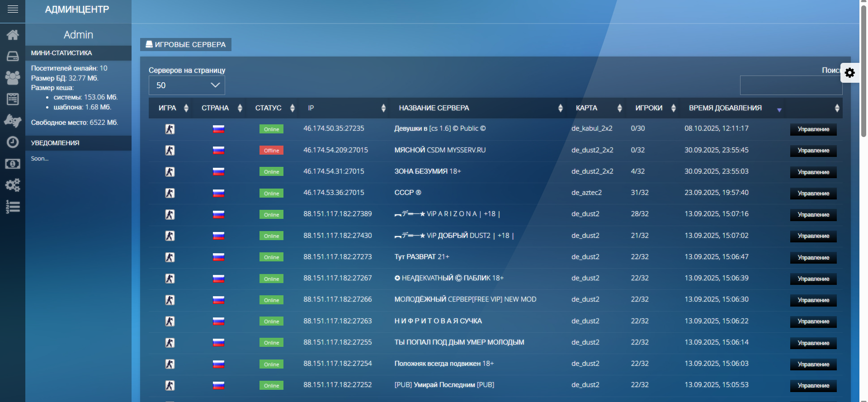Click Управление for ЗОНА БЕЗУМИЯ 18+ server
Image resolution: width=868 pixels, height=402 pixels.
(x=813, y=172)
